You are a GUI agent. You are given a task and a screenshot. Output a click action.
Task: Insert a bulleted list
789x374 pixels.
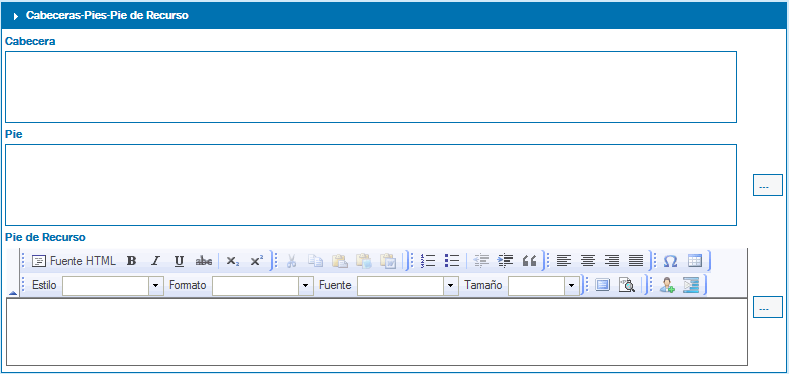[x=452, y=261]
